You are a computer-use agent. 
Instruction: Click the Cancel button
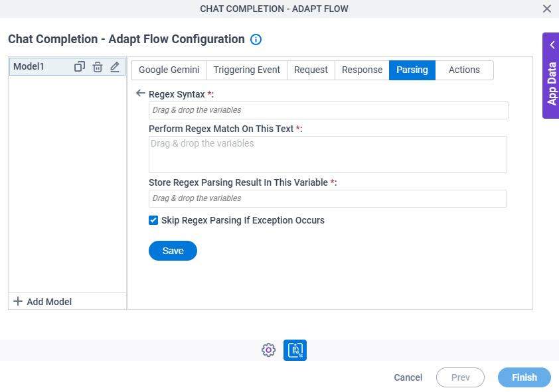point(408,377)
